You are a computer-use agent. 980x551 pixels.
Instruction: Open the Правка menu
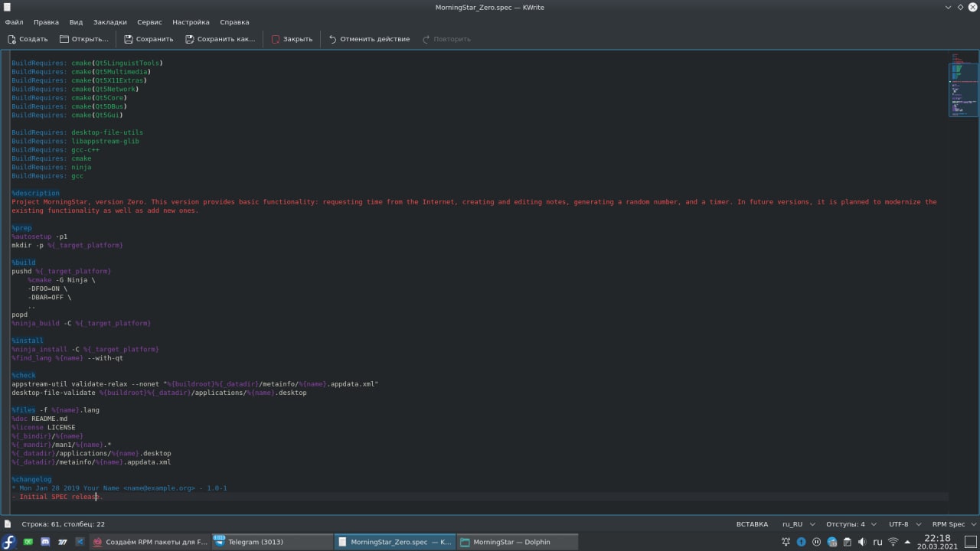tap(46, 22)
